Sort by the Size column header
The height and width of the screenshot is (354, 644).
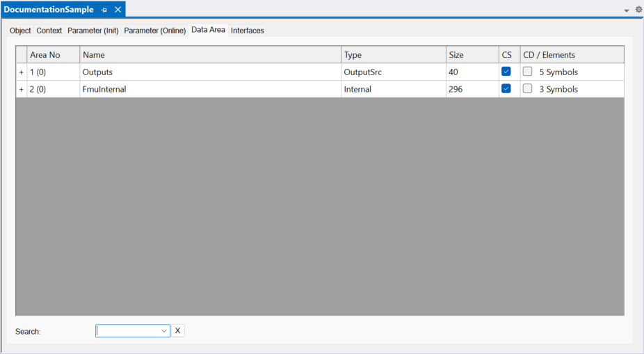[x=472, y=55]
